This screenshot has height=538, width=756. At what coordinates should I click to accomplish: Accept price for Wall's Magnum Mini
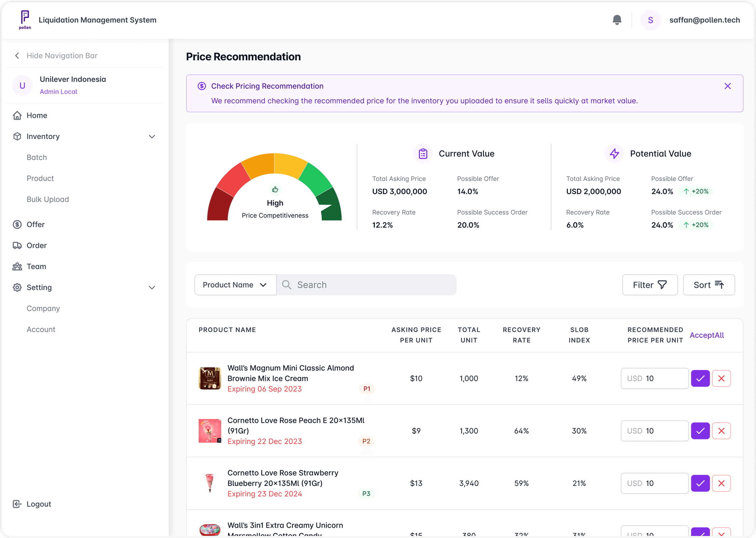pos(700,378)
